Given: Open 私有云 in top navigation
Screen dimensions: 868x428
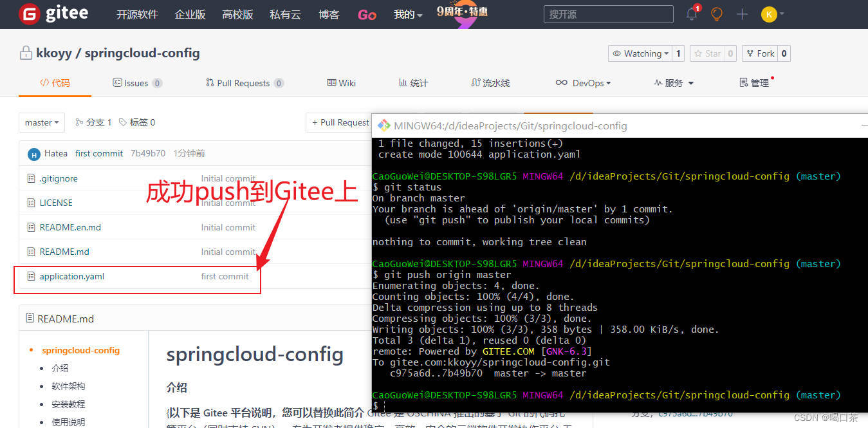Looking at the screenshot, I should pos(285,14).
